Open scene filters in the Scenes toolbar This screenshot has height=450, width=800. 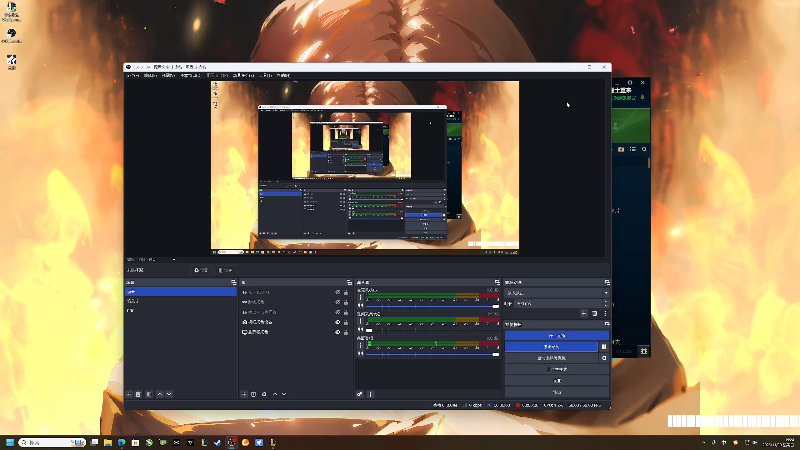click(x=149, y=394)
